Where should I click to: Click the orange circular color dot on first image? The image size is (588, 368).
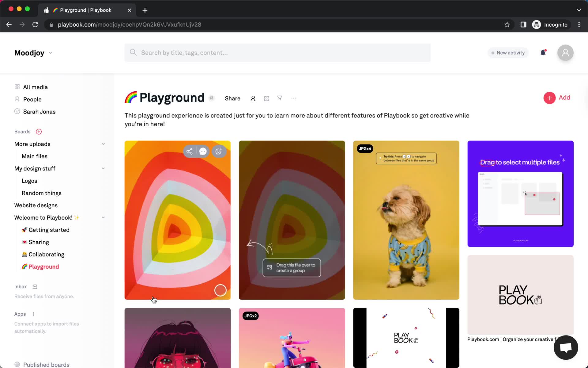click(220, 291)
